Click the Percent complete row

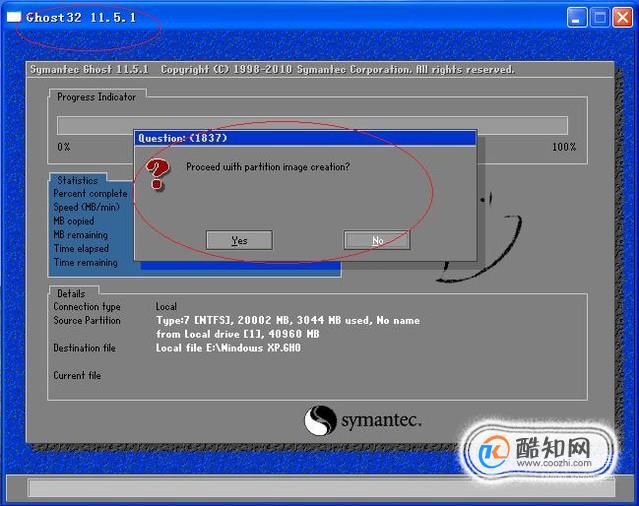click(90, 194)
